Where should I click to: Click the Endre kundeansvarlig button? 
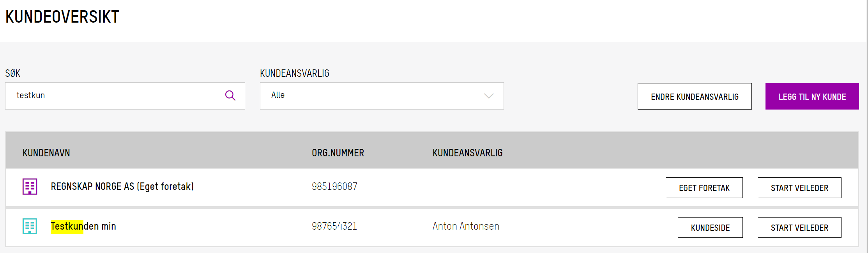tap(695, 96)
